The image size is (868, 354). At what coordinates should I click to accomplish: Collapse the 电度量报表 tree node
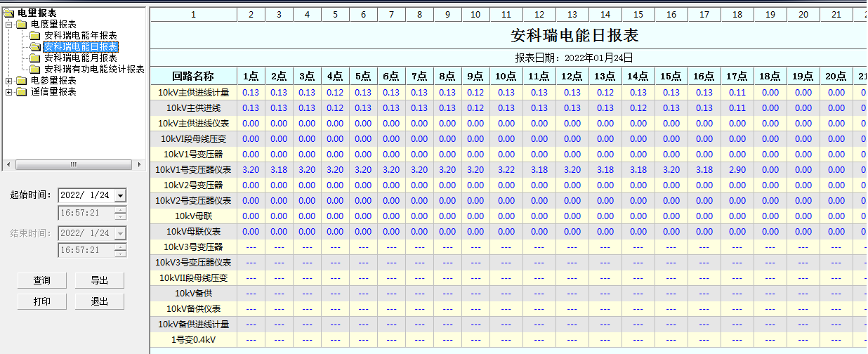click(8, 24)
